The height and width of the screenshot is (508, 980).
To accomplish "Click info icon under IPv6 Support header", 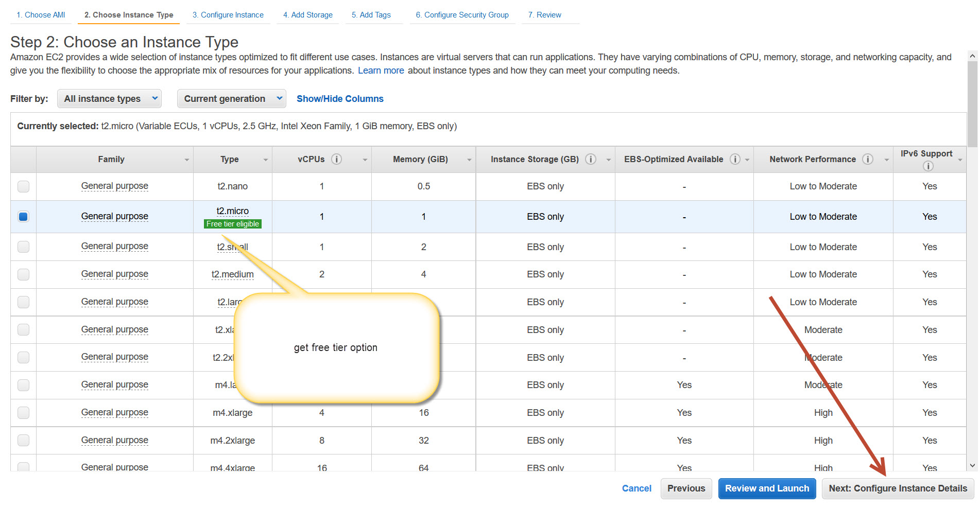I will point(928,166).
